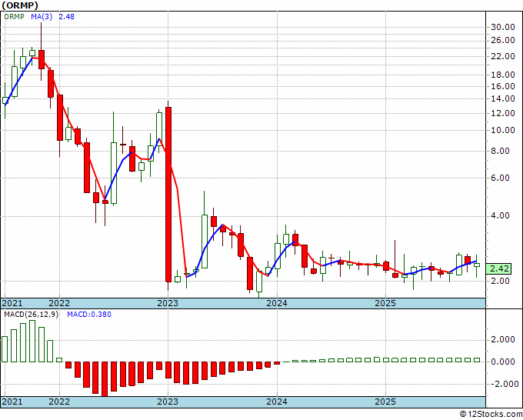This screenshot has width=523, height=420.
Task: Click the deepest red MACD histogram bar
Action: [105, 379]
